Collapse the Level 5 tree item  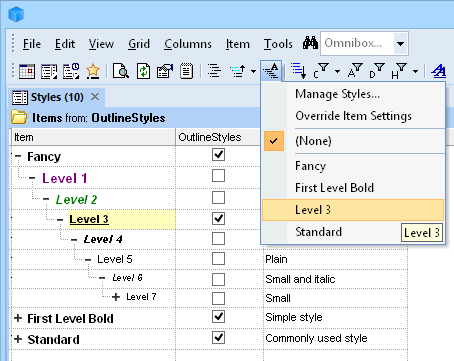click(88, 260)
